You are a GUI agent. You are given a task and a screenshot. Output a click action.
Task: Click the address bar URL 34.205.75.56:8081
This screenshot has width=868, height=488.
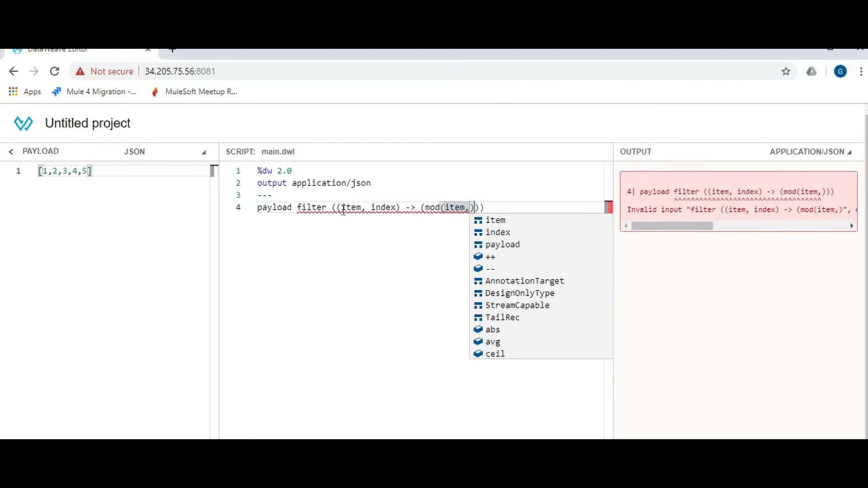tap(180, 71)
